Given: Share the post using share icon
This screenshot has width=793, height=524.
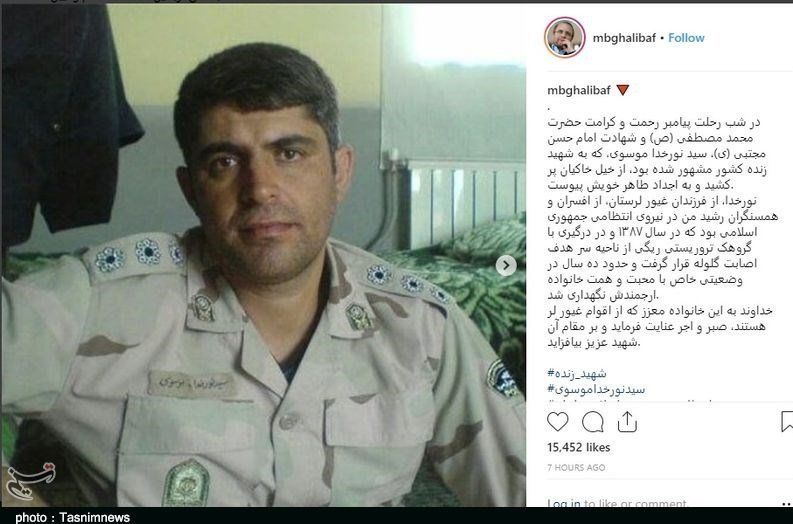Looking at the screenshot, I should [x=627, y=421].
